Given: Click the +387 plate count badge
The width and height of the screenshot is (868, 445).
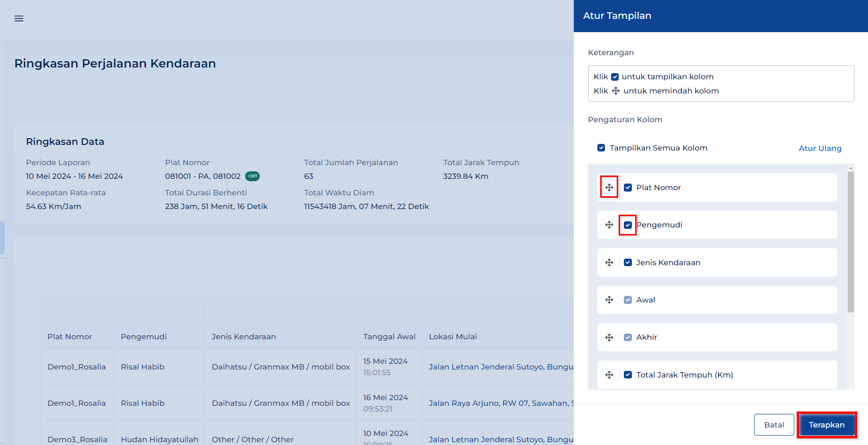Looking at the screenshot, I should pyautogui.click(x=252, y=176).
